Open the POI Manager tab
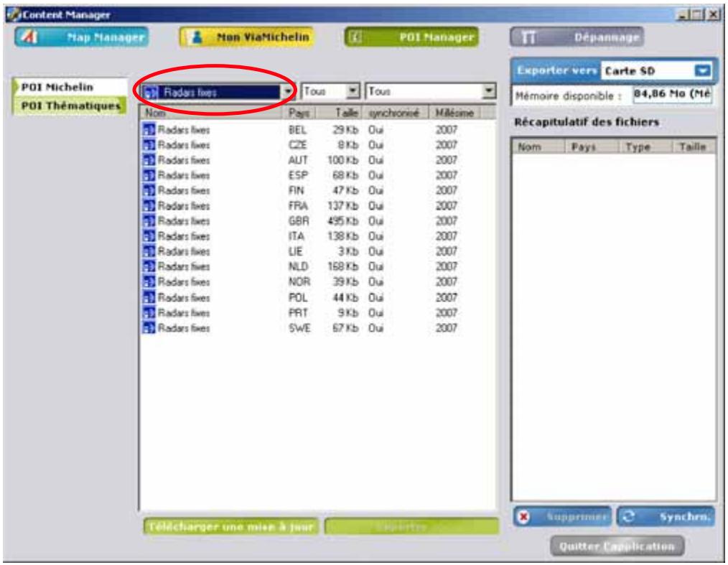728x565 pixels. coord(411,37)
